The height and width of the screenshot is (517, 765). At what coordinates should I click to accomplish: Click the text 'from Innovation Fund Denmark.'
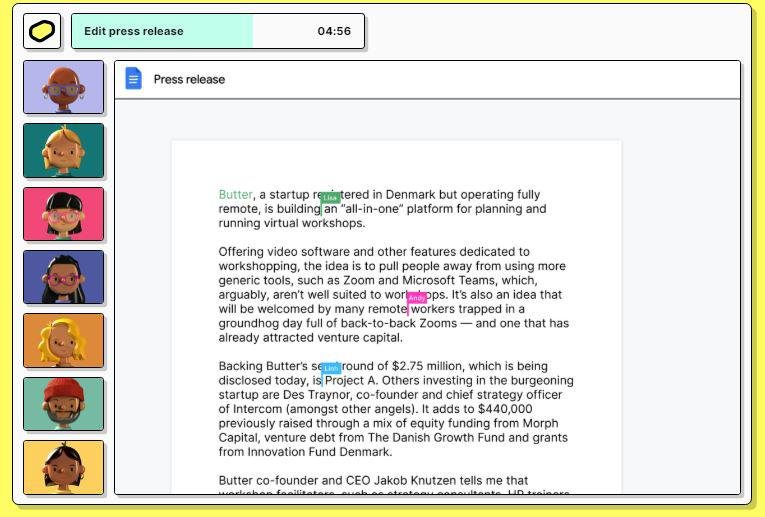point(305,452)
